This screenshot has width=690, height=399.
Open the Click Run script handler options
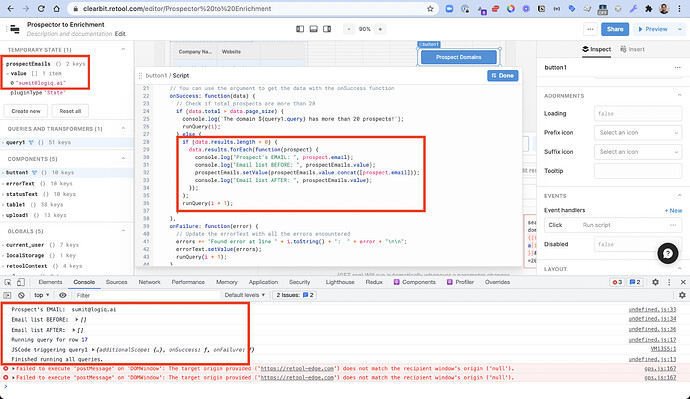click(673, 225)
